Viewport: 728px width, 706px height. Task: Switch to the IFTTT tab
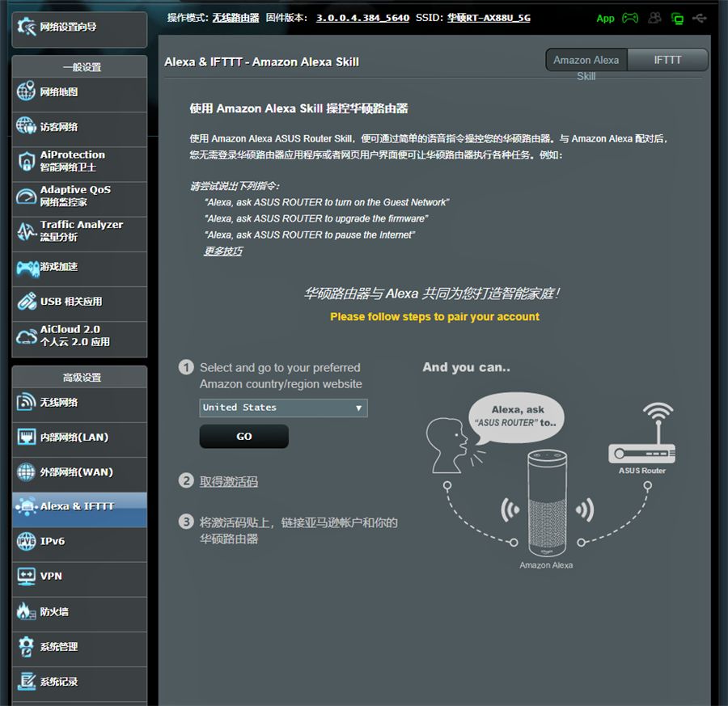tap(667, 60)
